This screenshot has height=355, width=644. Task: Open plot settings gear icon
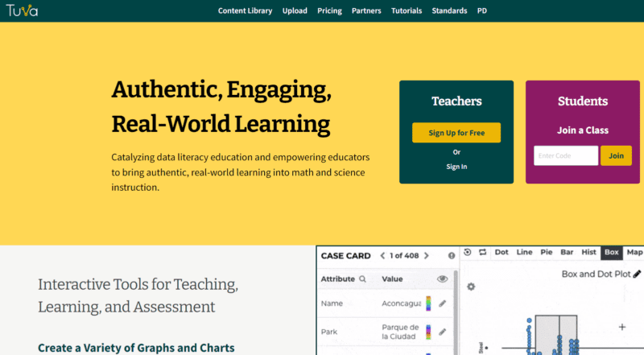471,287
